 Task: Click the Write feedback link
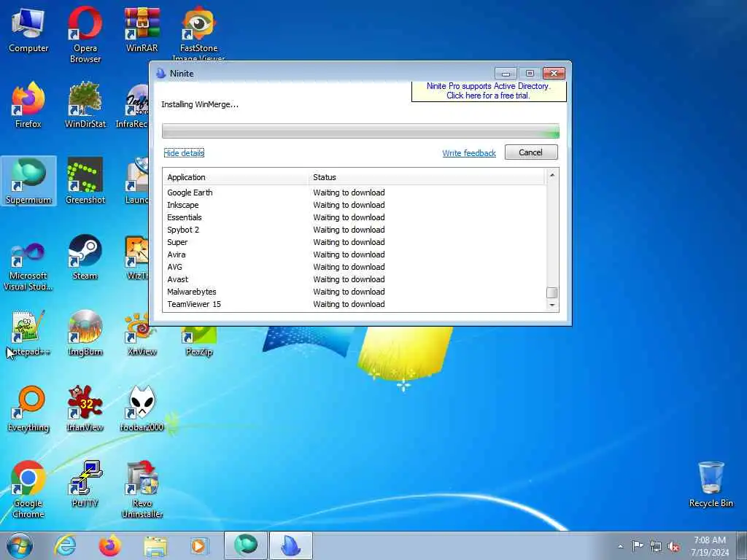coord(469,153)
